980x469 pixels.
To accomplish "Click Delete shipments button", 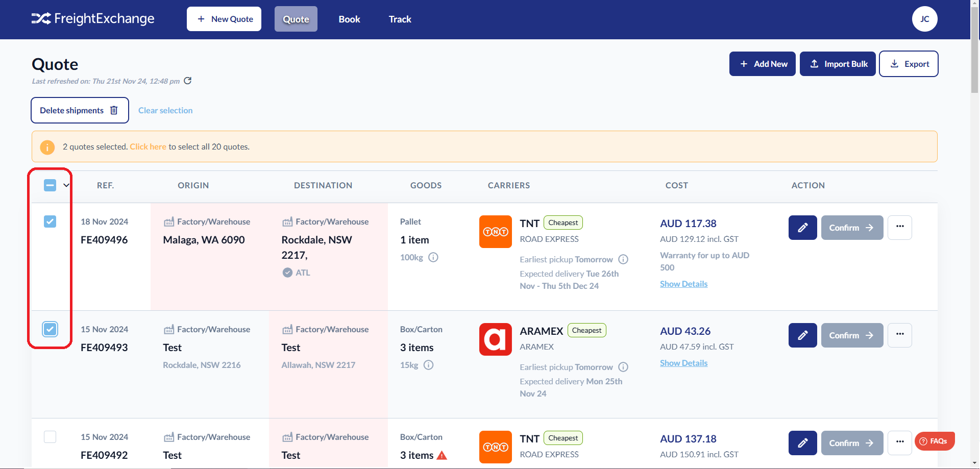I will tap(80, 110).
